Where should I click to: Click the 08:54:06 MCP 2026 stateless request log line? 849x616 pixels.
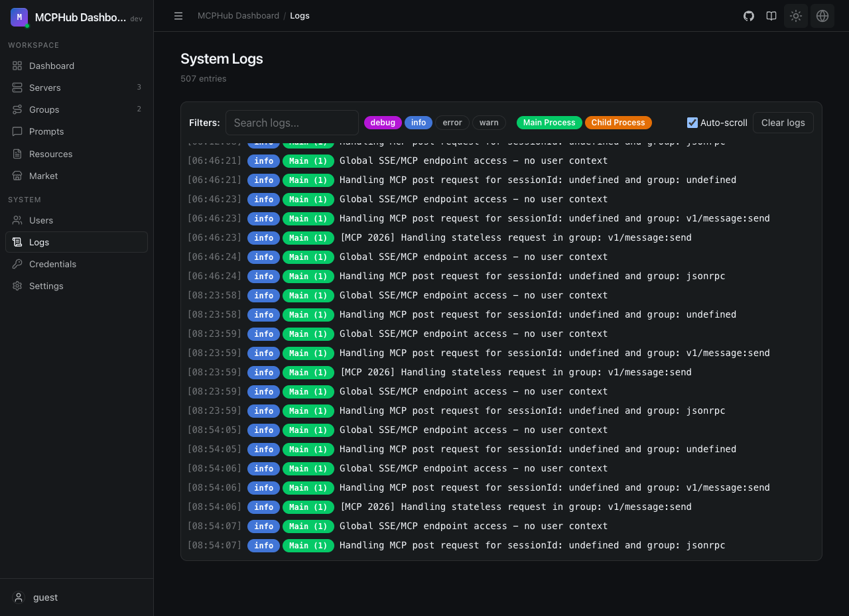tap(501, 507)
